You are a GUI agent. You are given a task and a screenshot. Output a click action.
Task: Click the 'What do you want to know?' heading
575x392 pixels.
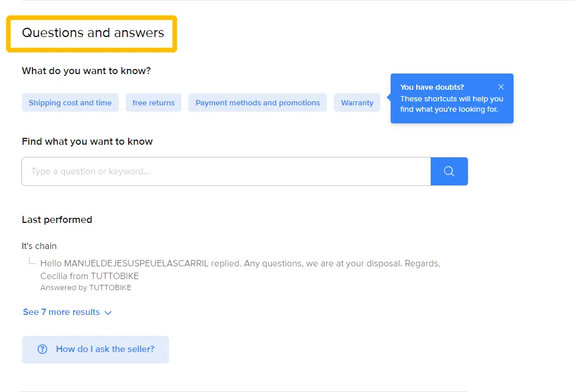point(86,71)
